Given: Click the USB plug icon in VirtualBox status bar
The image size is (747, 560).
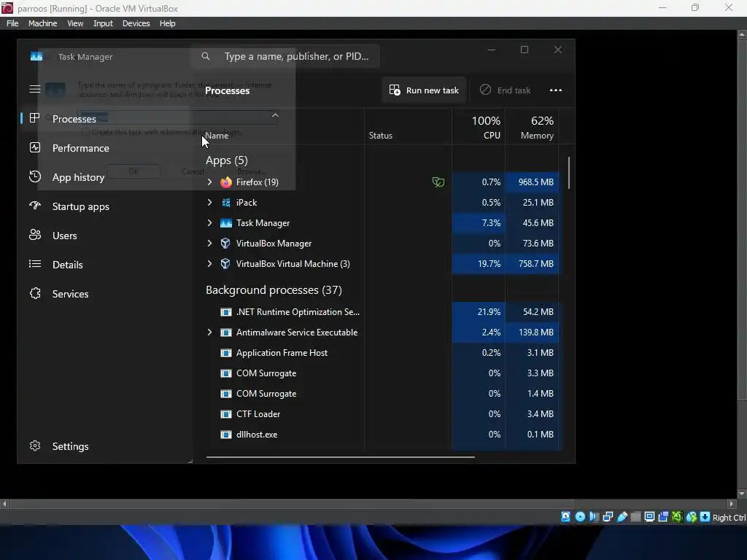Looking at the screenshot, I should coord(622,517).
